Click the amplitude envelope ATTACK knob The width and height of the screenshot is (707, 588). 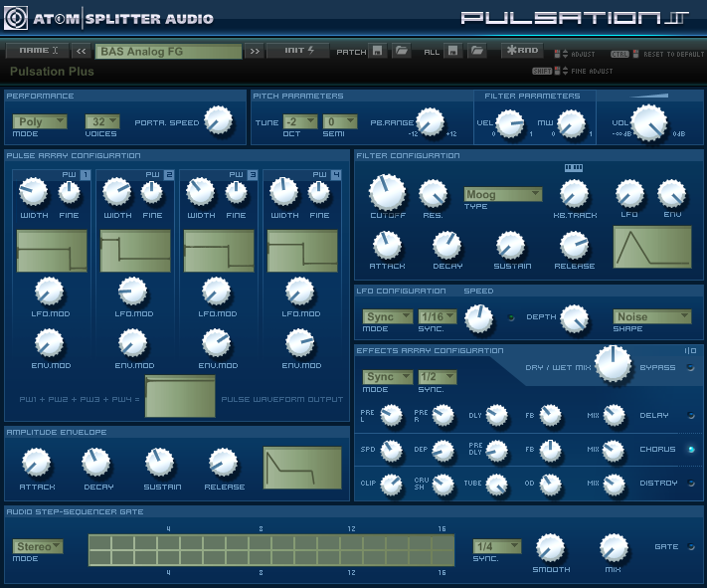tap(36, 463)
